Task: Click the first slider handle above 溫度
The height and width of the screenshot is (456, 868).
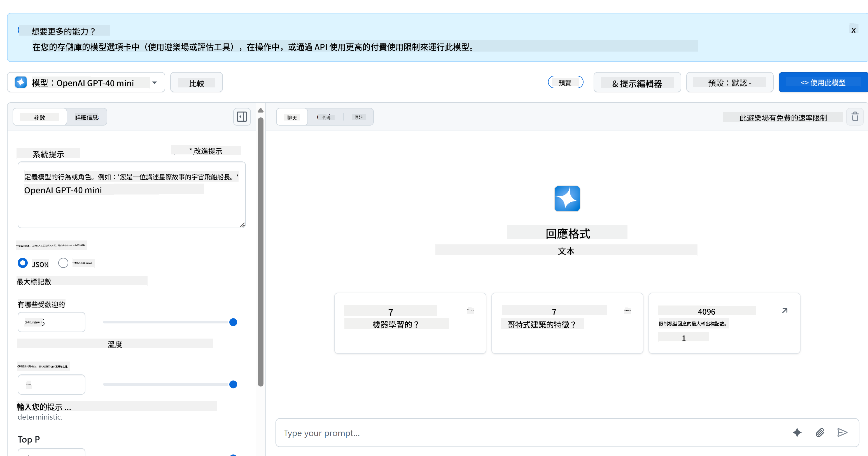Action: 233,322
